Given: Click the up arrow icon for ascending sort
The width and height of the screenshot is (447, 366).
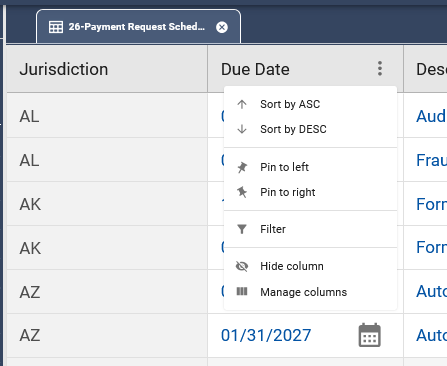Looking at the screenshot, I should point(242,104).
